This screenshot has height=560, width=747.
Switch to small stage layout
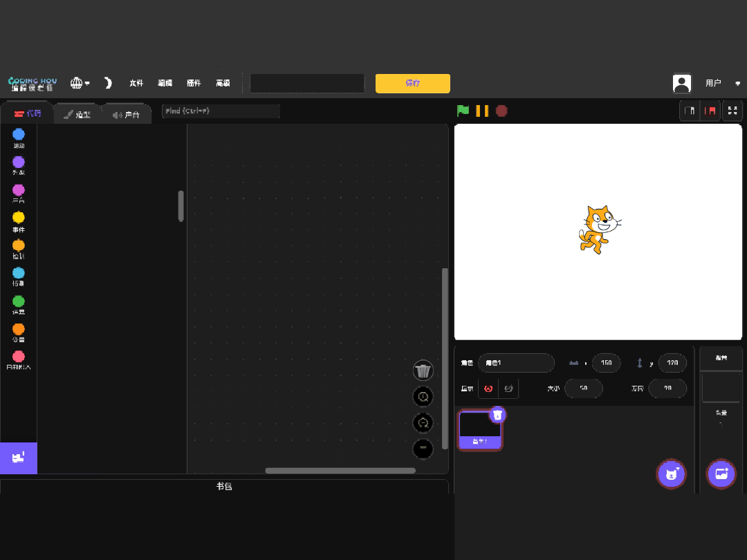690,111
